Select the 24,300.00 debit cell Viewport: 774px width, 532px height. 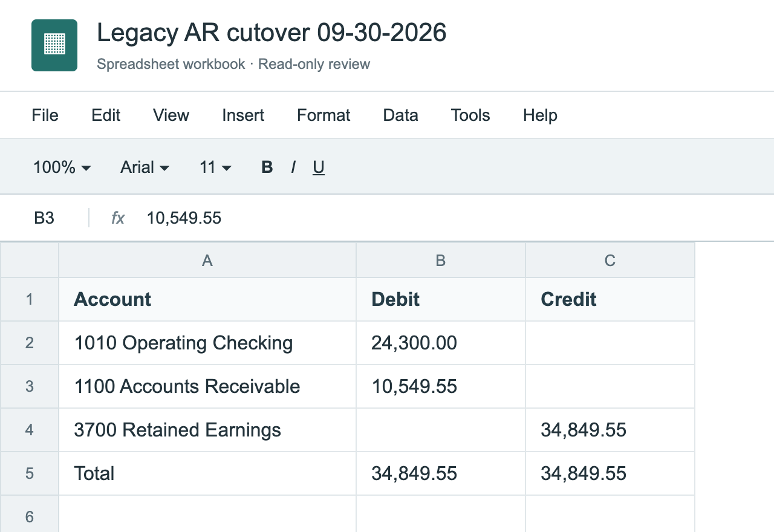pos(441,343)
